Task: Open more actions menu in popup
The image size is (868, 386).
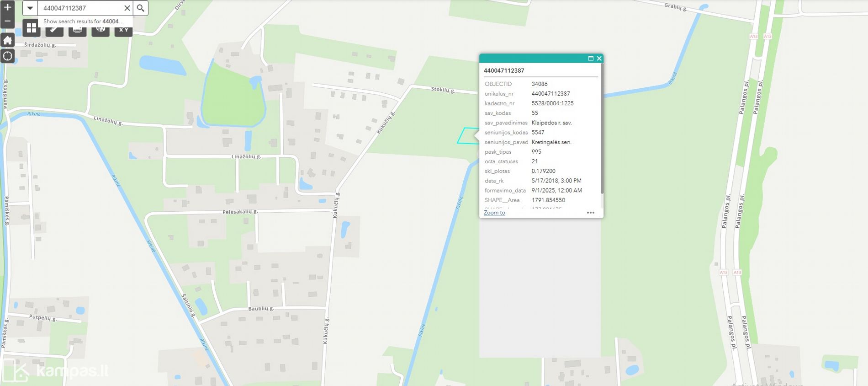Action: [x=590, y=213]
